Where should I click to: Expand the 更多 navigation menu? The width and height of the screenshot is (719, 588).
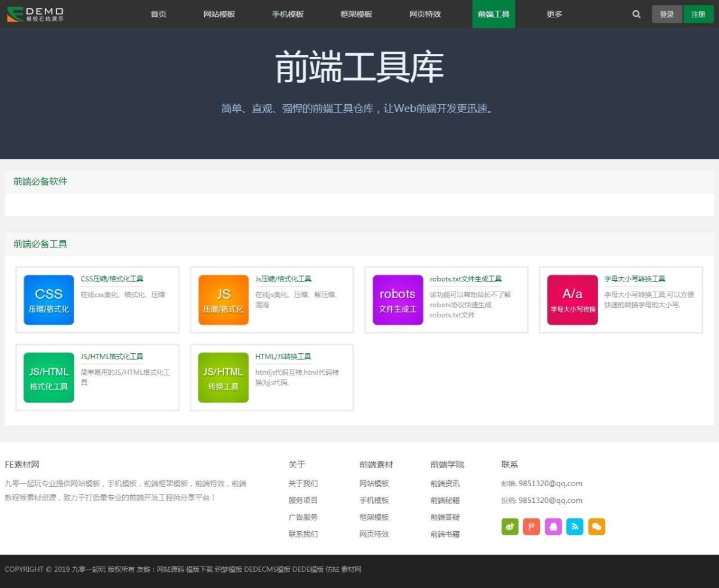[554, 14]
